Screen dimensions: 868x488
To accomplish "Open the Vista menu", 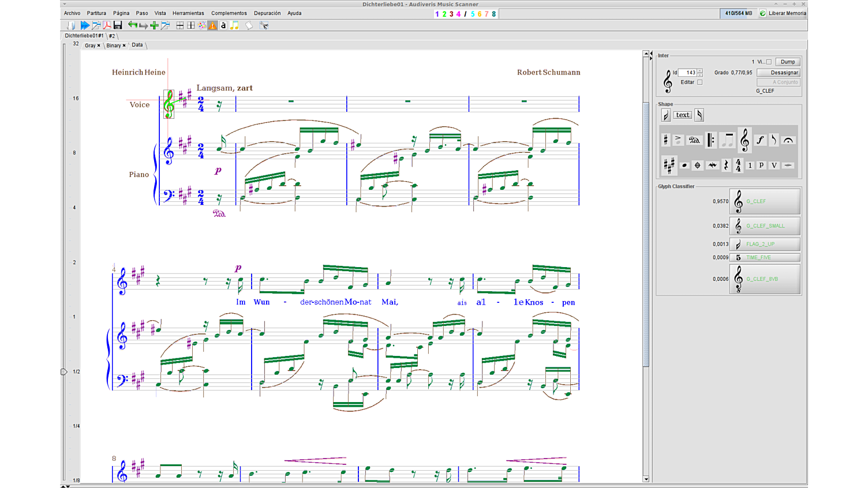I will (x=160, y=13).
